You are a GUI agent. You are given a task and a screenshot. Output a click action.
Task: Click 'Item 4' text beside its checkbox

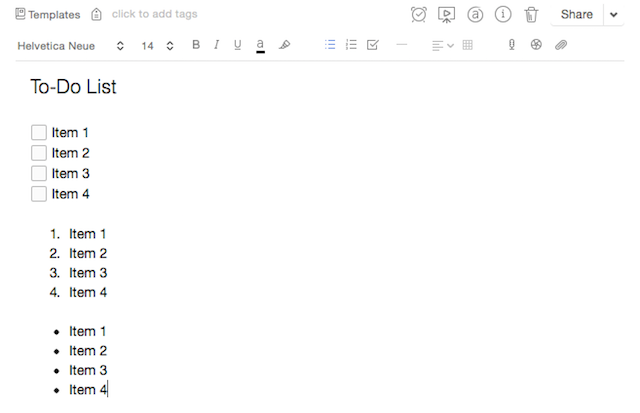coord(70,194)
